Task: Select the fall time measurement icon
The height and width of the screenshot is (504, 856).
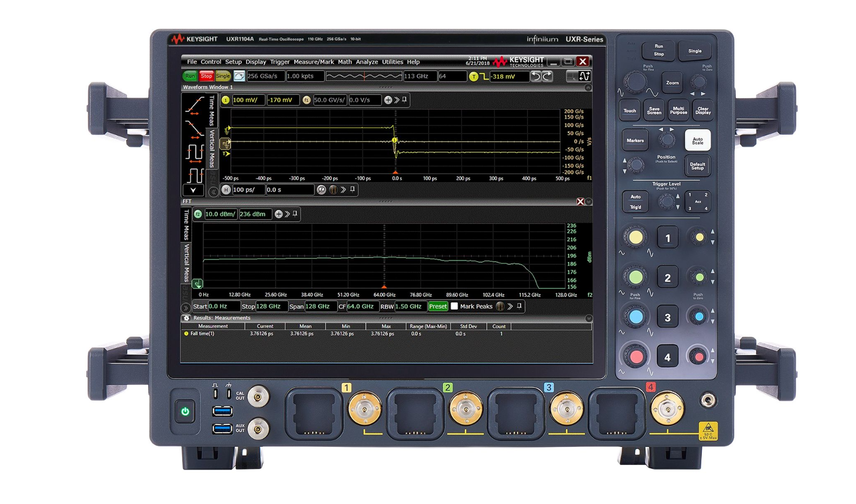Action: (194, 128)
